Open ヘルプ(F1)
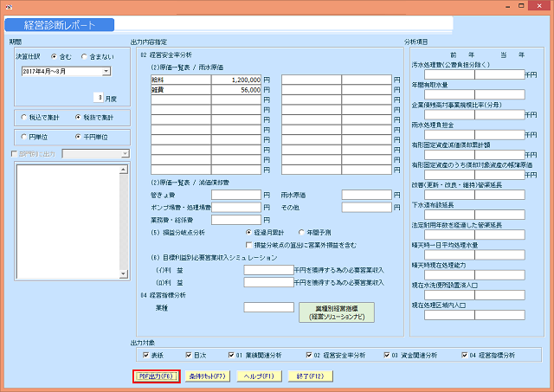The width and height of the screenshot is (554, 392). pyautogui.click(x=259, y=376)
